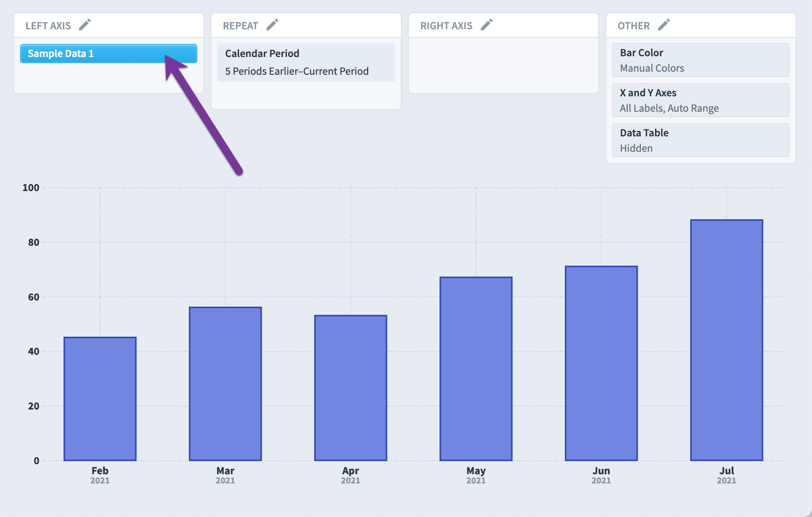Click the Feb 2021 bar
The image size is (812, 517).
tap(100, 399)
